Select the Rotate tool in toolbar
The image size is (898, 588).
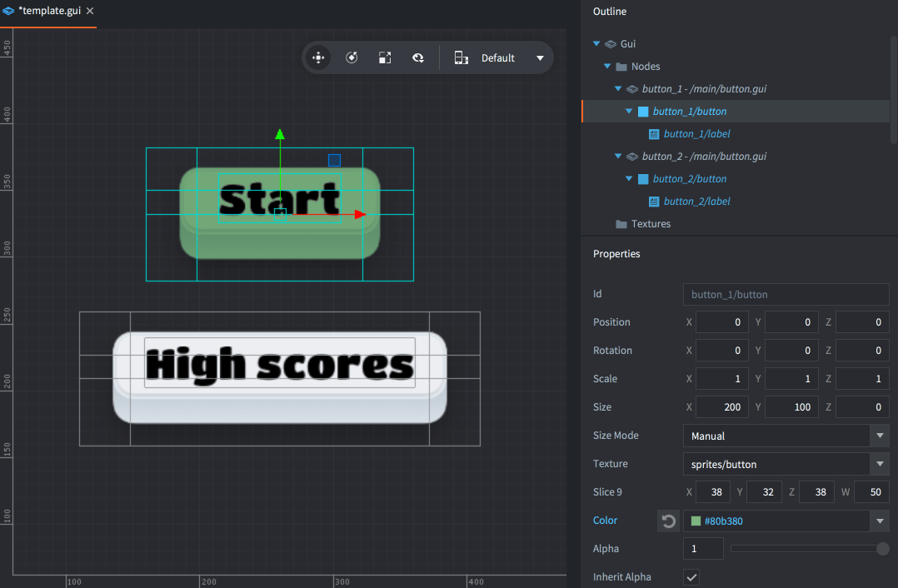pos(352,57)
